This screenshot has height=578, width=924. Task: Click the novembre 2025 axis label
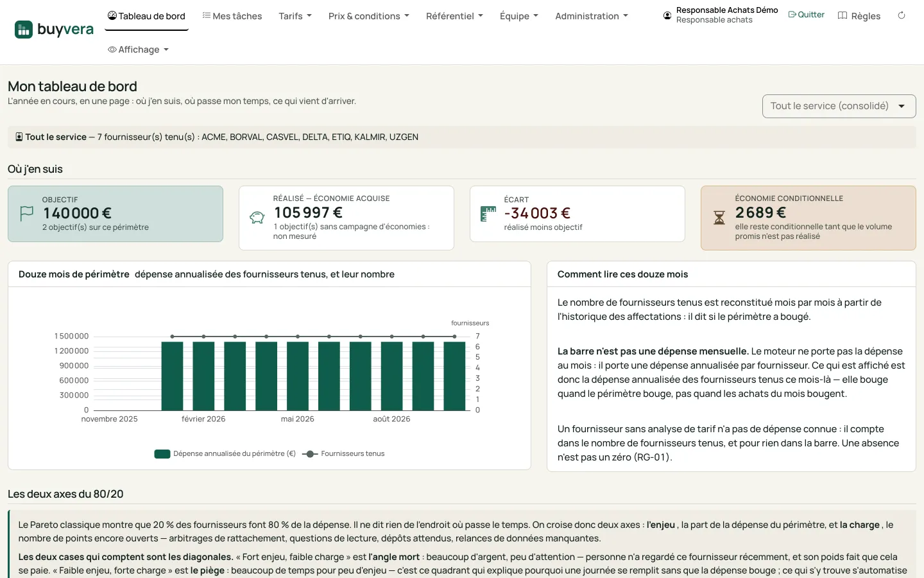point(110,419)
